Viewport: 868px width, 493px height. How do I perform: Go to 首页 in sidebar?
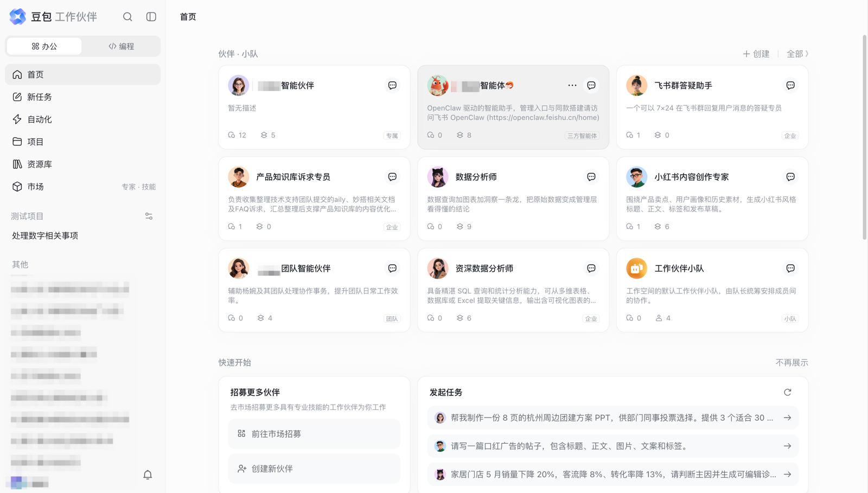[83, 74]
